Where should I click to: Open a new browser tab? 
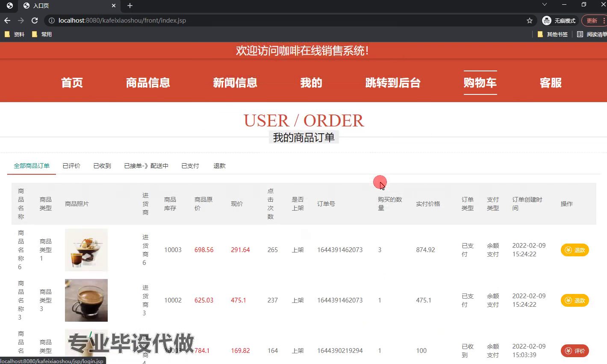[x=130, y=6]
